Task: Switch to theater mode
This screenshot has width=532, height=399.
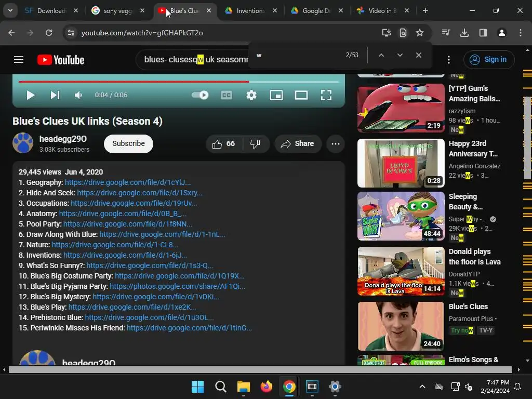Action: (x=301, y=96)
